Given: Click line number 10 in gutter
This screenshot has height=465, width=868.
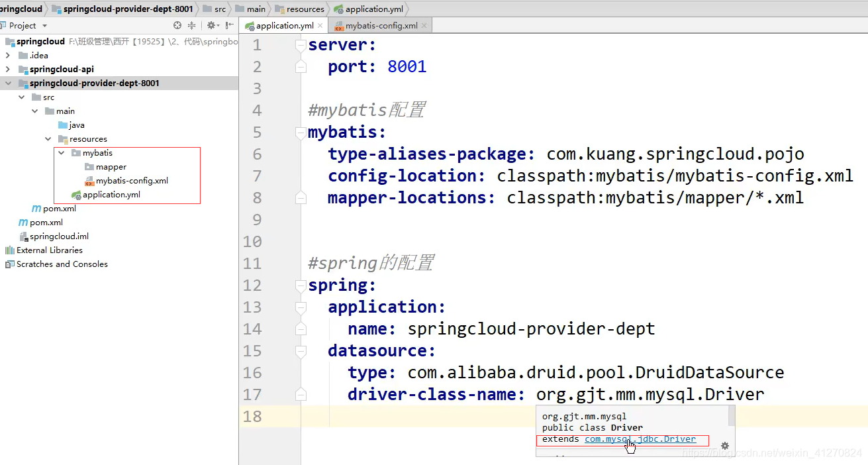Looking at the screenshot, I should 252,242.
